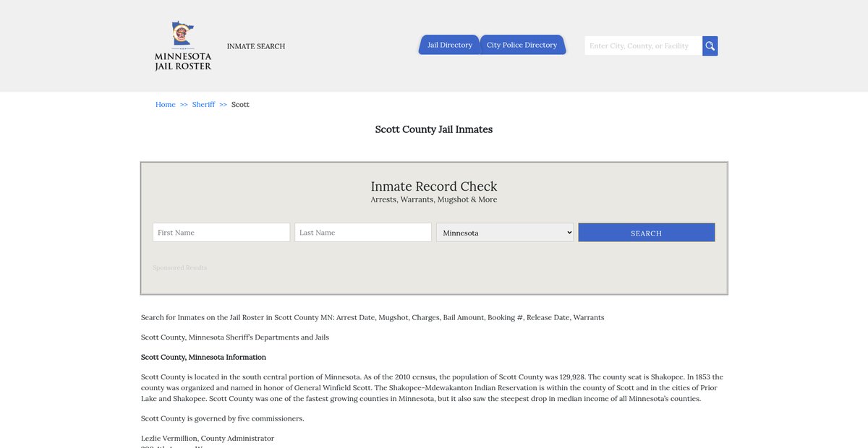
Task: Click the Minnesota state map logo
Action: [x=182, y=34]
